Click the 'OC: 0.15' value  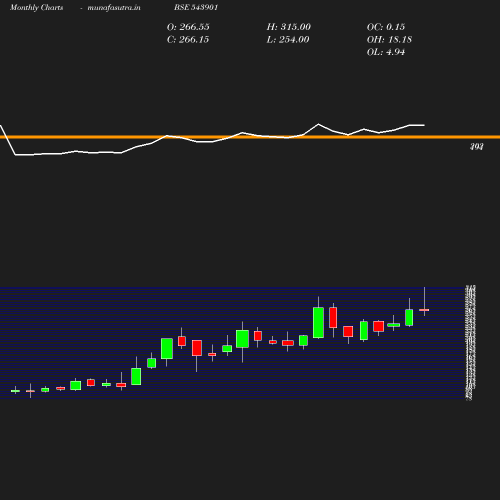[x=386, y=27]
